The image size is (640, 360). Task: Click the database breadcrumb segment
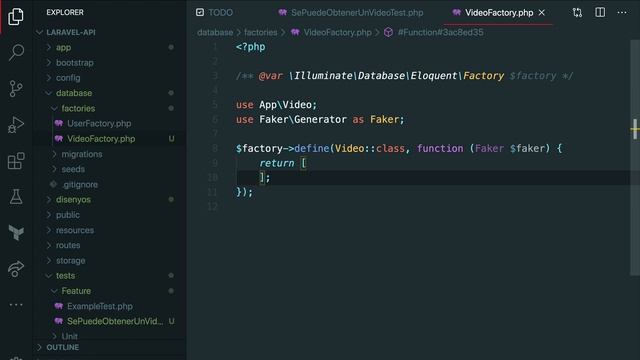215,32
